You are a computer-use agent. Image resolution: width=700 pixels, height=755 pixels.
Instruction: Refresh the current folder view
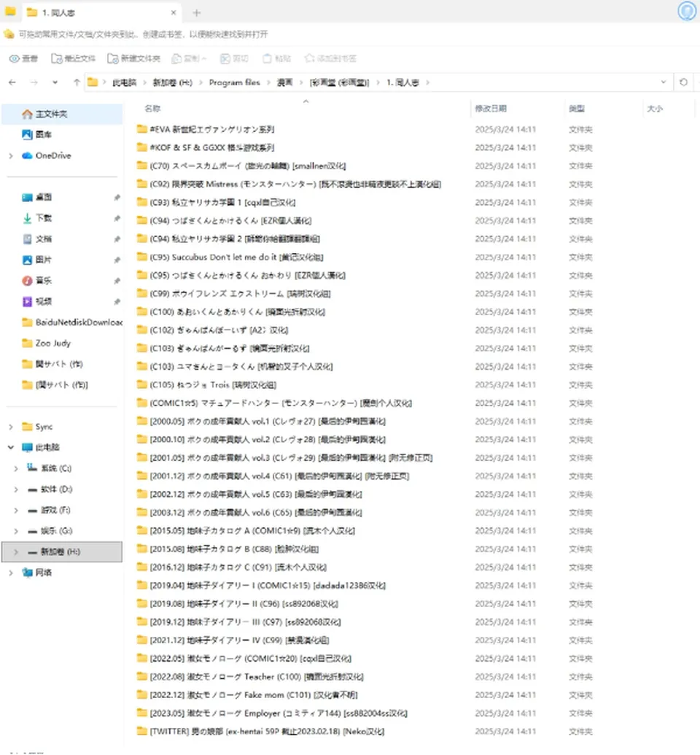pos(683,82)
